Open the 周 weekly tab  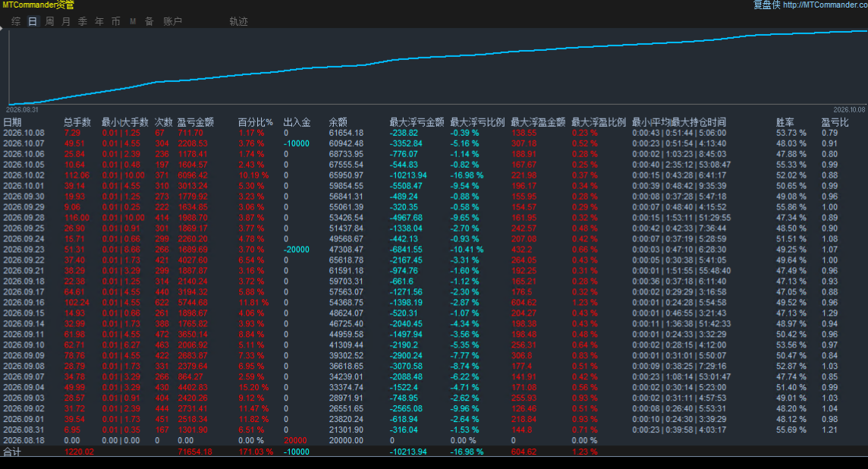click(x=49, y=21)
